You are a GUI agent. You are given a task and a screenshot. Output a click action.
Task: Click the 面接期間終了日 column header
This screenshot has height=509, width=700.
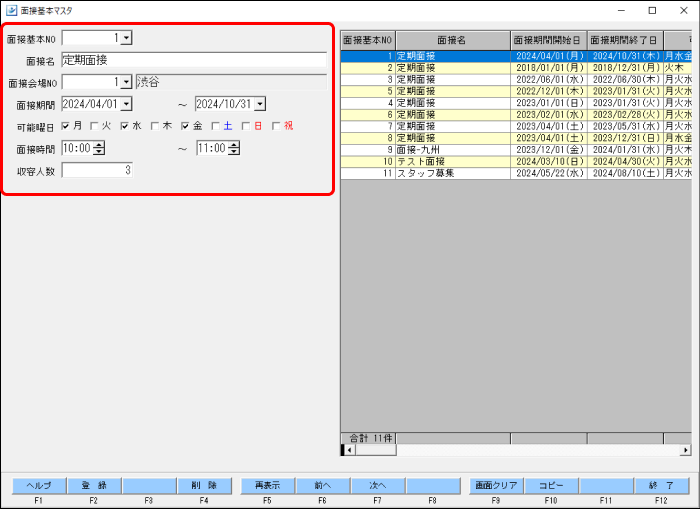click(x=625, y=41)
